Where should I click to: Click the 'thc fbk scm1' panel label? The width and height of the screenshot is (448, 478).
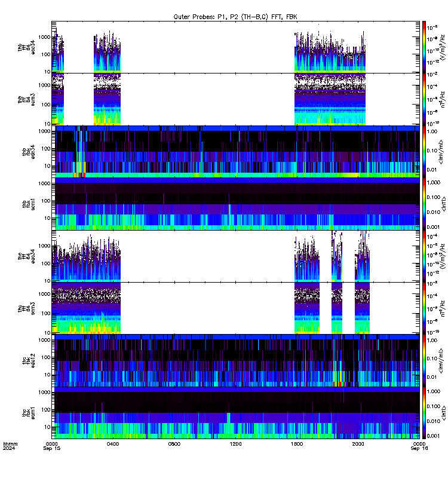[x=28, y=413]
